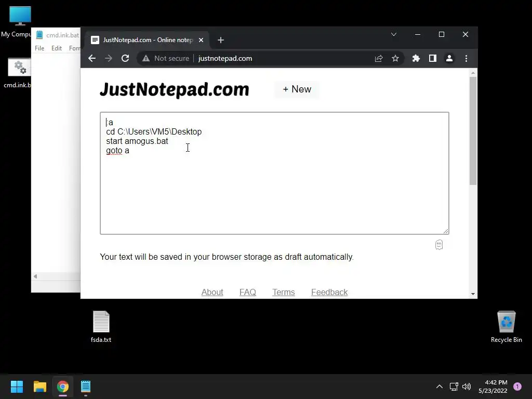Close the JustNotepad.com tab
Screen dimensions: 532x399
201,40
